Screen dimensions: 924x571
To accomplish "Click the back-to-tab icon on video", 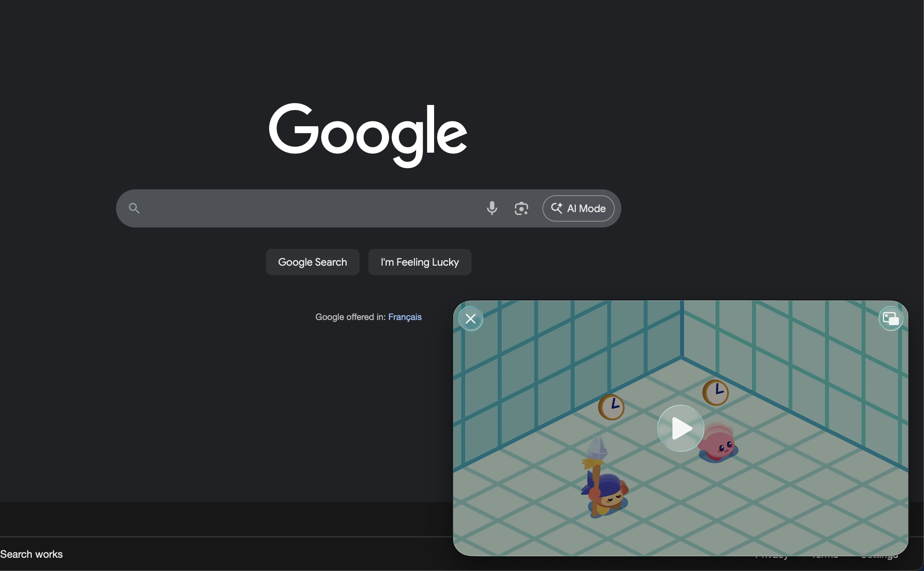I will click(x=890, y=319).
